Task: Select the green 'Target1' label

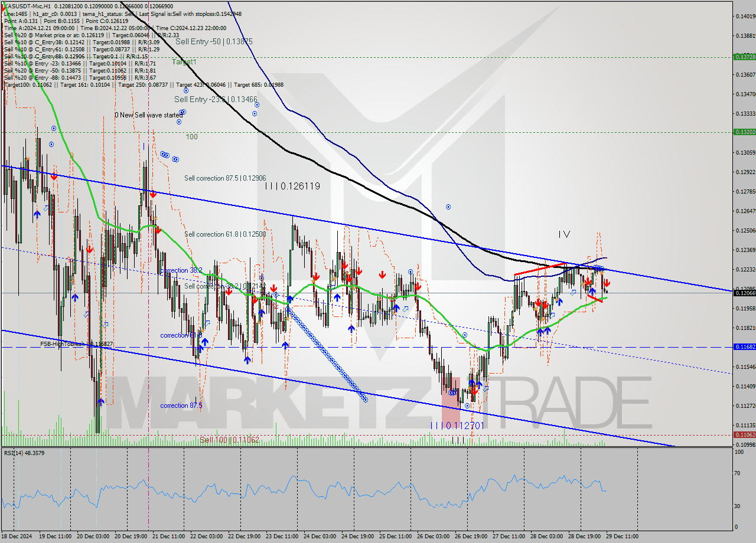Action: (x=184, y=61)
